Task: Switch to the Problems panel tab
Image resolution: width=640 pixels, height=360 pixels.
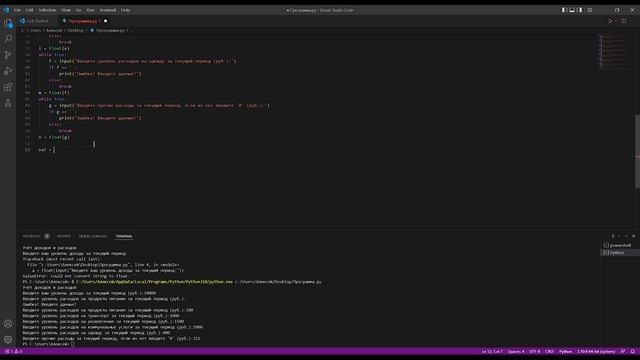Action: point(31,236)
